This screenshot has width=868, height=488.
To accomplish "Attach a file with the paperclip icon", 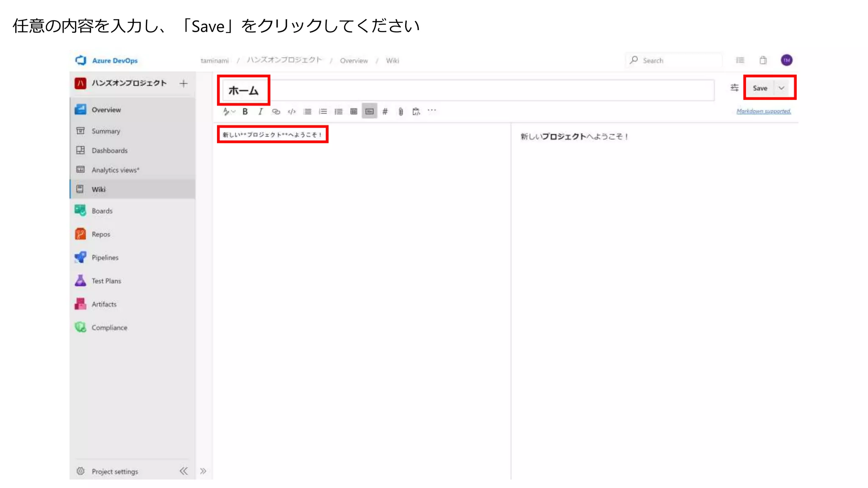I will (x=401, y=112).
